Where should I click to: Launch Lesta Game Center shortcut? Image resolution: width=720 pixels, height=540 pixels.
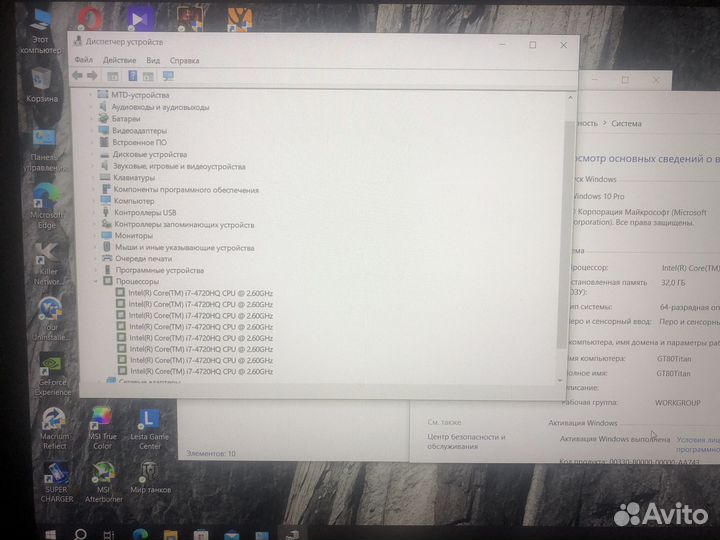[150, 429]
